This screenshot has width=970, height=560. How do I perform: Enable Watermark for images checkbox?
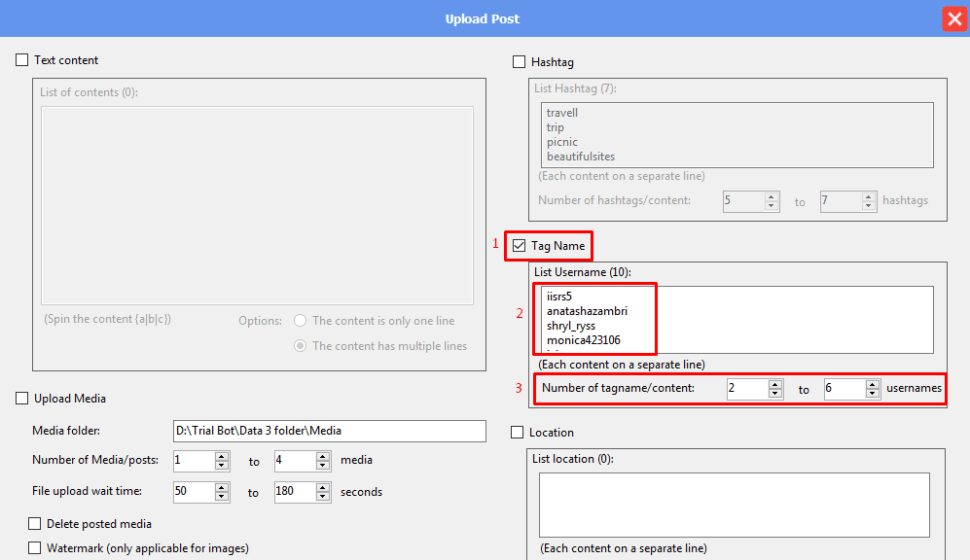click(35, 548)
